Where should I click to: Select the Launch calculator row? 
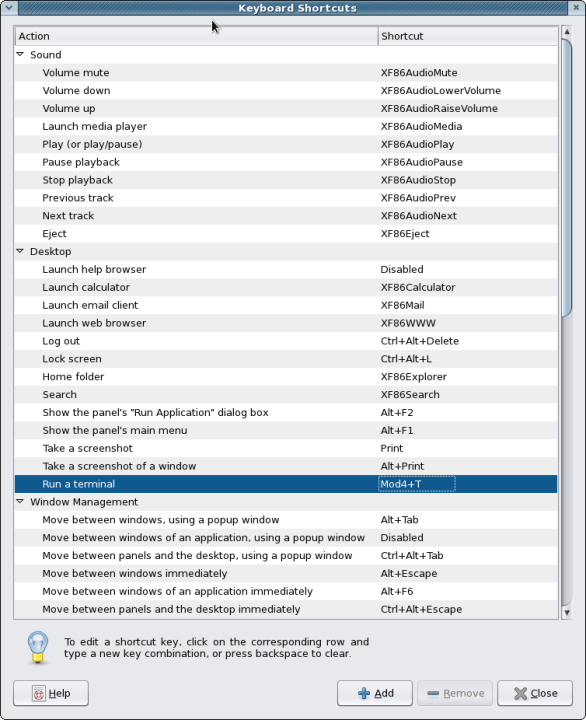(286, 287)
